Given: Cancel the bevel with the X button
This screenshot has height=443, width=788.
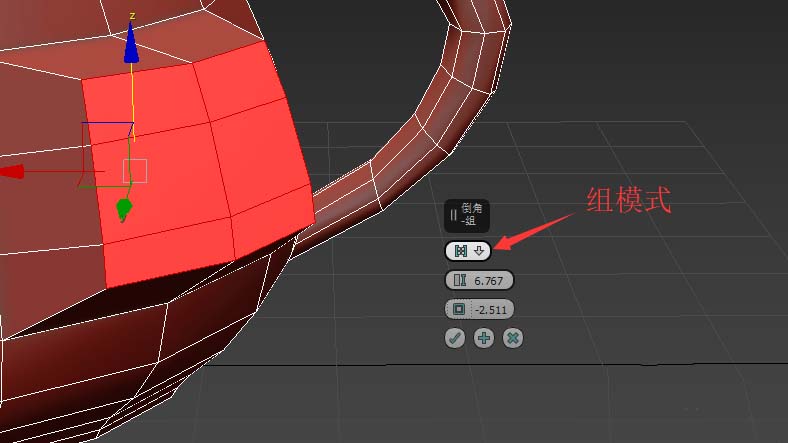Looking at the screenshot, I should (513, 338).
